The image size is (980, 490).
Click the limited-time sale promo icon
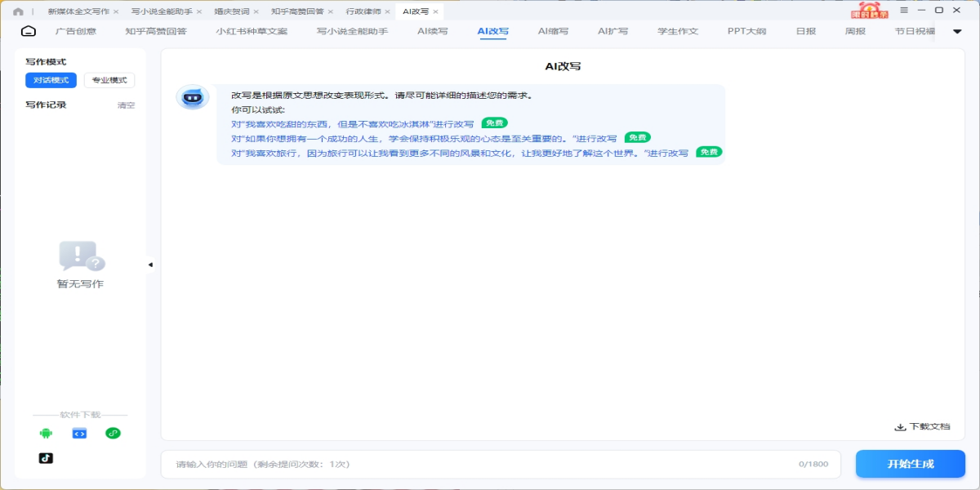click(x=868, y=11)
